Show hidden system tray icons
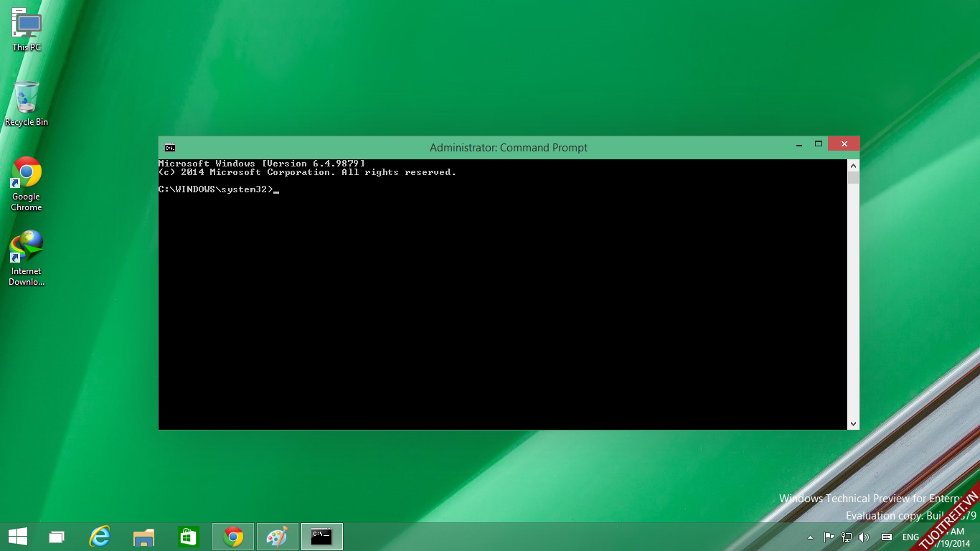Screen dimensions: 980x551 click(811, 537)
